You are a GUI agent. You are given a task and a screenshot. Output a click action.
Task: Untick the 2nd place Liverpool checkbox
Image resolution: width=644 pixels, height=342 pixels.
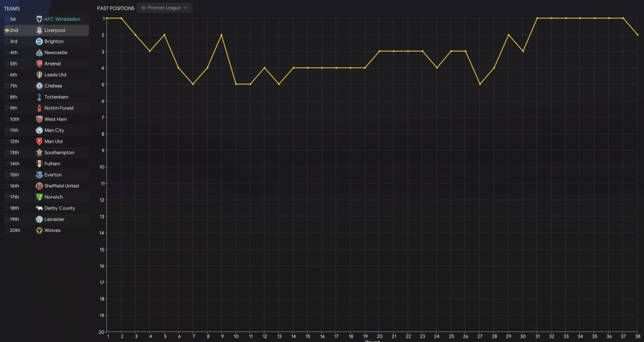[x=6, y=30]
